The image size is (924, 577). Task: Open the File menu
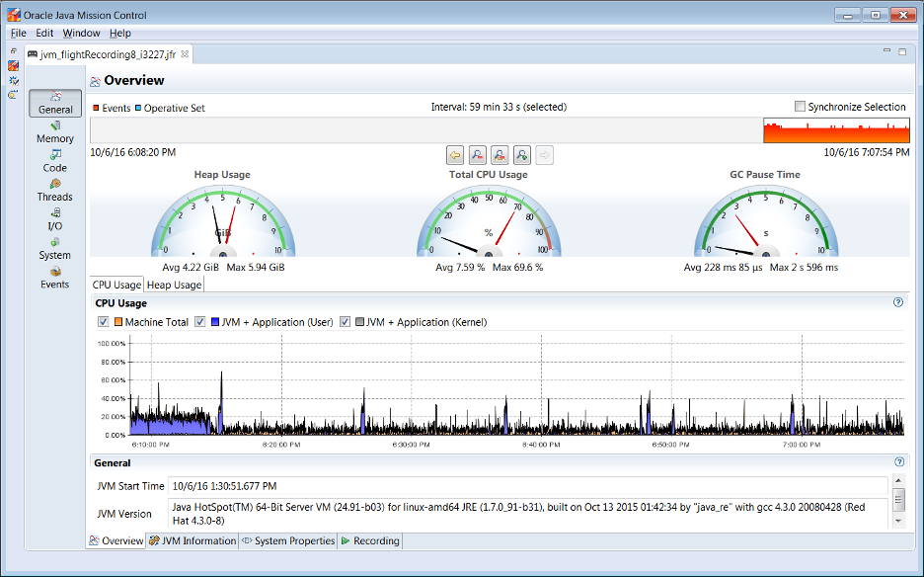19,33
